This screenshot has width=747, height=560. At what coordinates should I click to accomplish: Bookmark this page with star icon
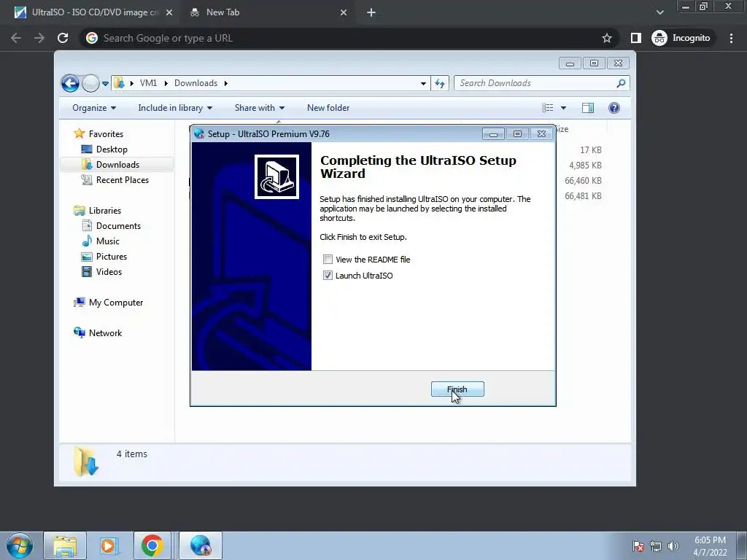(x=606, y=38)
